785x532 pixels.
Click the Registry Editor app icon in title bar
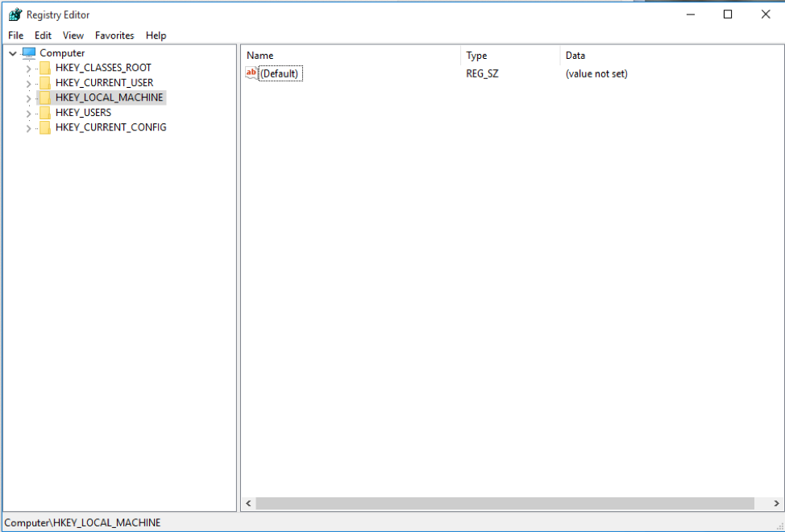[15, 15]
